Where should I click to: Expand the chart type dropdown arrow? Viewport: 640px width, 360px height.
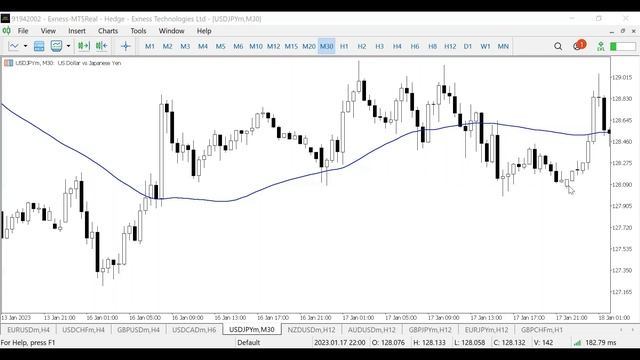click(x=25, y=46)
